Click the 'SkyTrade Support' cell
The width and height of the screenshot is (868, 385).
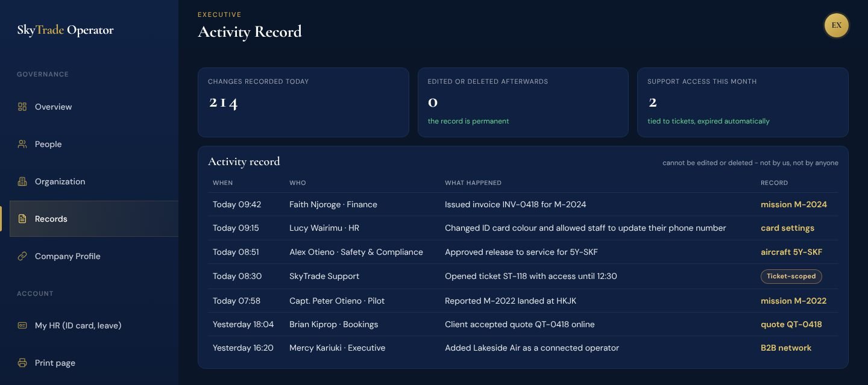324,276
